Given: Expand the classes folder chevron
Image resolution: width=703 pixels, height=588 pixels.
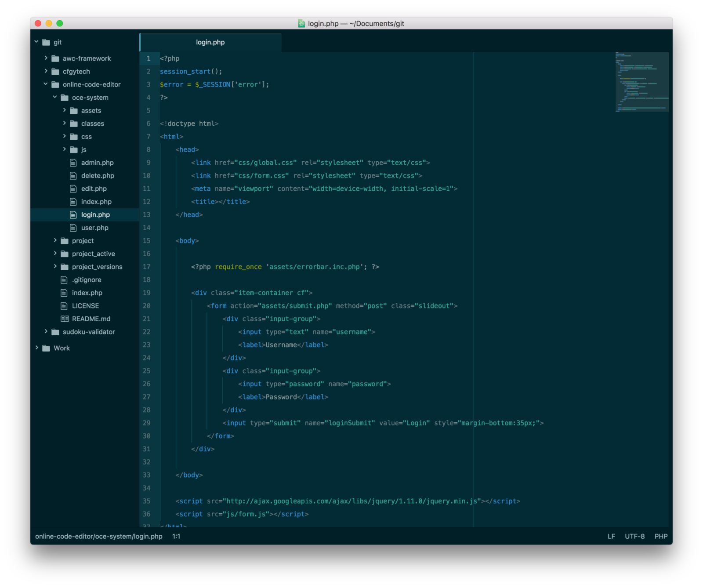Looking at the screenshot, I should 64,123.
